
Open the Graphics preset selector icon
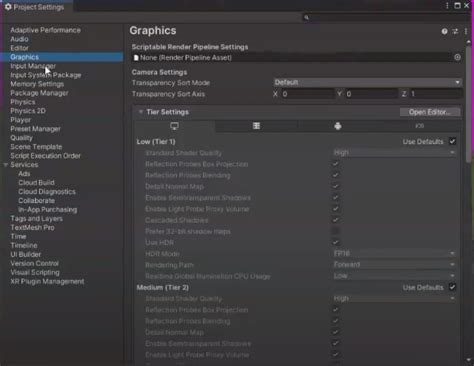455,31
